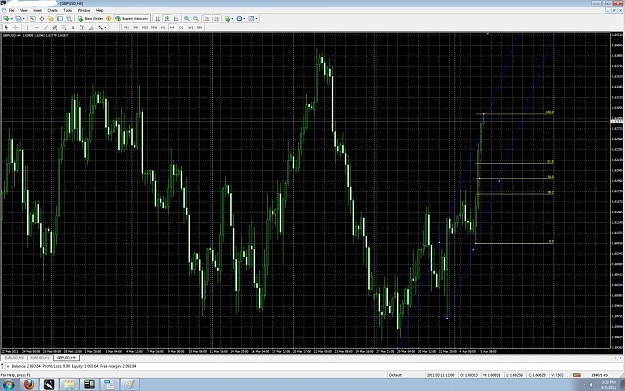The height and width of the screenshot is (391, 625).
Task: Toggle Chart Shift
Action: [216, 18]
